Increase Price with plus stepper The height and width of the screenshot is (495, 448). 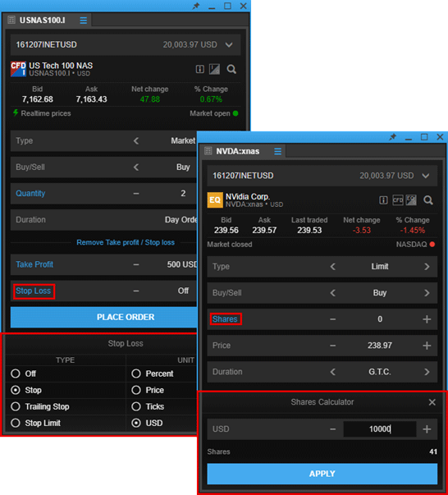[x=427, y=346]
